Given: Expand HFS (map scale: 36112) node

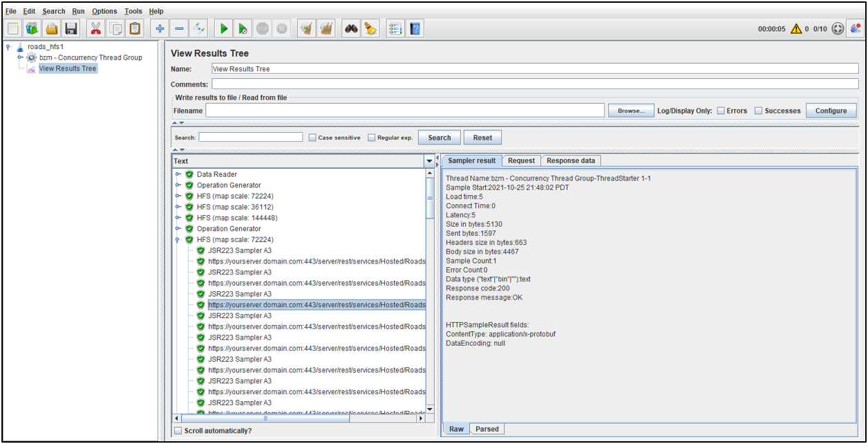Looking at the screenshot, I should pos(178,207).
